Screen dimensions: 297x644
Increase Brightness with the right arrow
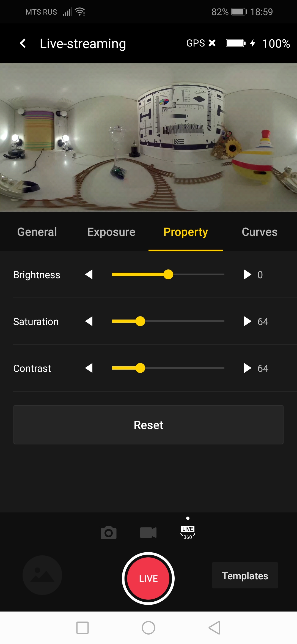(248, 274)
